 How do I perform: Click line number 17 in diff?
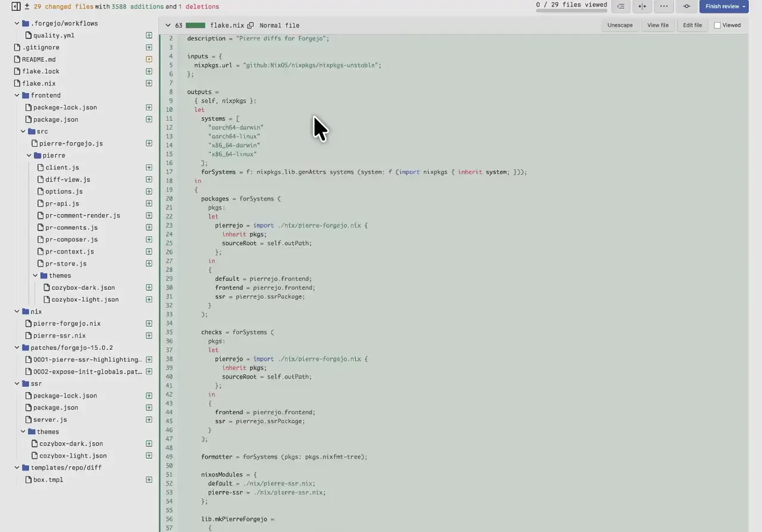[x=169, y=172]
